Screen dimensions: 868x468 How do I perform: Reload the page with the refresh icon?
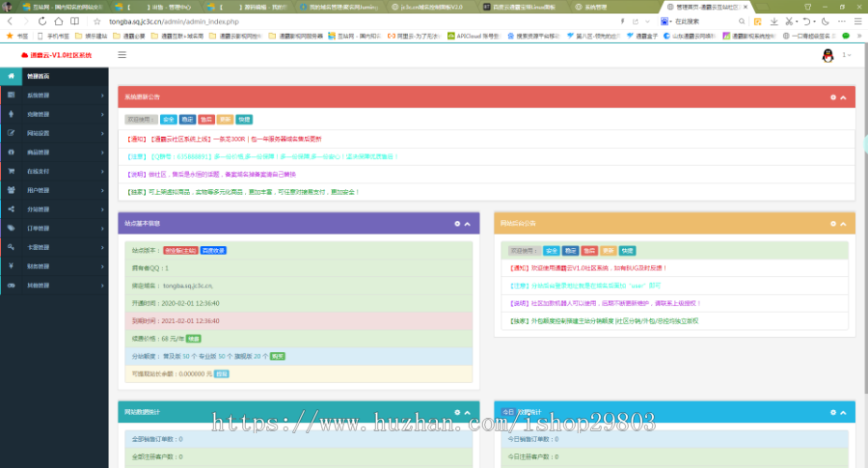click(x=42, y=21)
